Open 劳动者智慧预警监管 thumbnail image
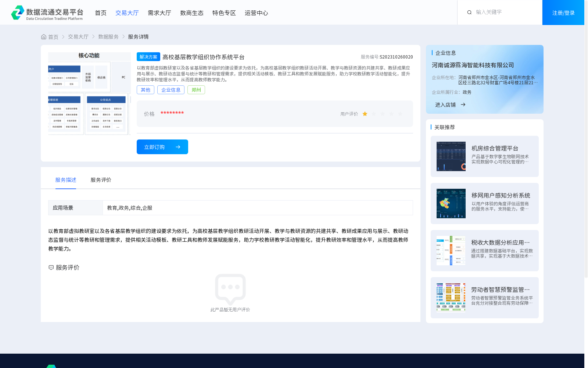 pyautogui.click(x=451, y=298)
